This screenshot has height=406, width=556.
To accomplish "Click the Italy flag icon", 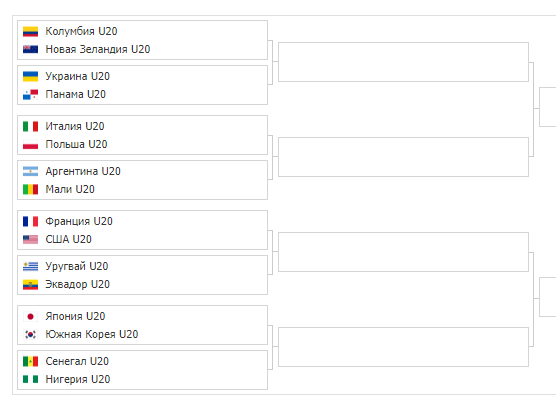I will (x=30, y=126).
